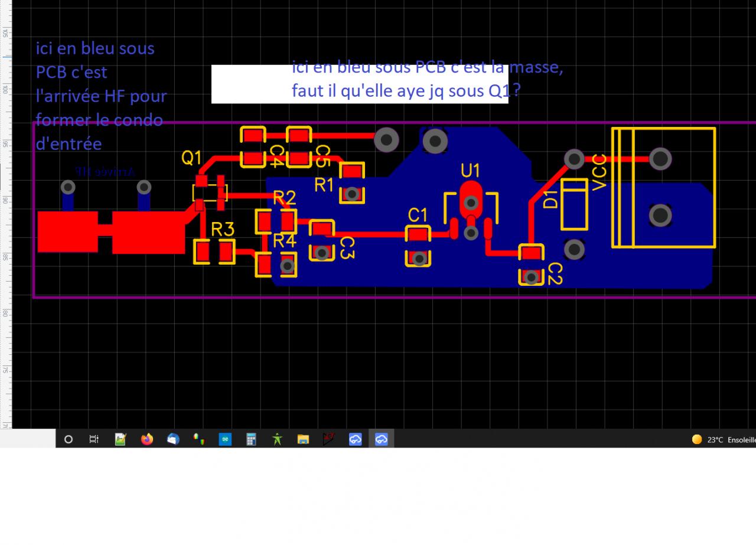Switch to the active EasyEDA cloud taskbar icon
This screenshot has width=756, height=545.
382,439
